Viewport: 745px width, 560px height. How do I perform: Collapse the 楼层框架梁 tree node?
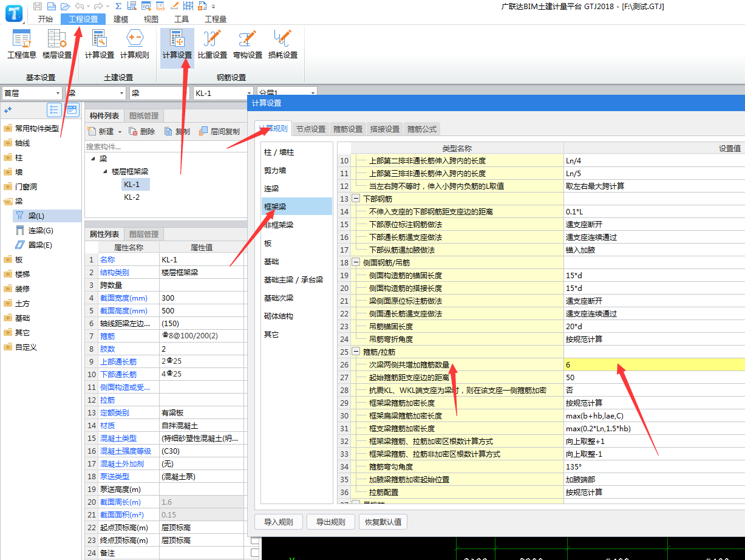[x=105, y=171]
